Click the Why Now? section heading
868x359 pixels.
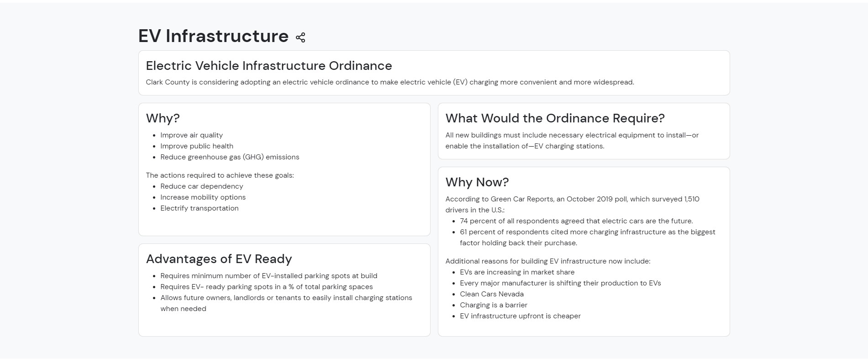click(477, 182)
